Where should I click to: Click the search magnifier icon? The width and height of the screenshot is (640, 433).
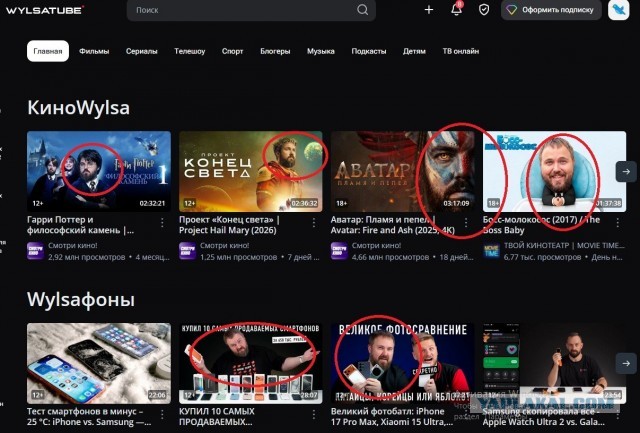point(362,10)
